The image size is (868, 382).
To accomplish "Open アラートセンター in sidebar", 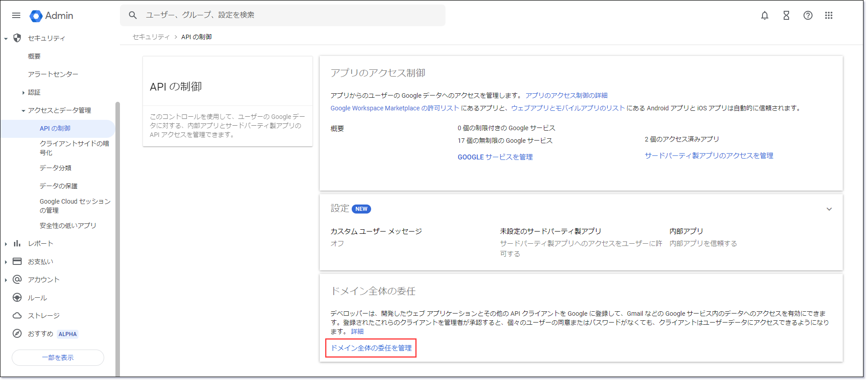I will tap(53, 74).
